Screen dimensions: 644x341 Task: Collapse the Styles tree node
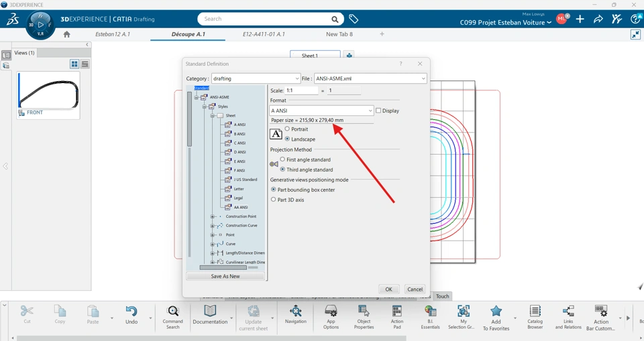[x=204, y=107]
